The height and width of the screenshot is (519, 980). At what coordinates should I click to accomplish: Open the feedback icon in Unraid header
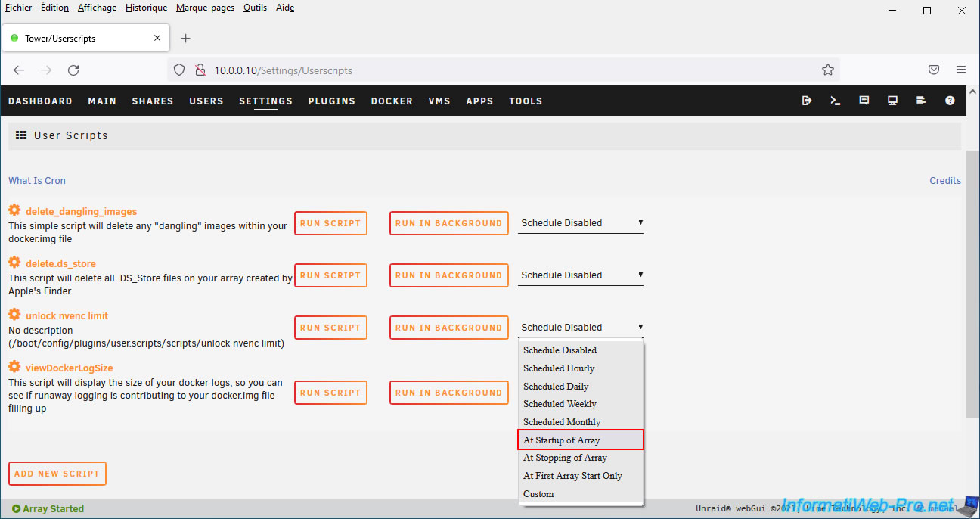pos(864,101)
